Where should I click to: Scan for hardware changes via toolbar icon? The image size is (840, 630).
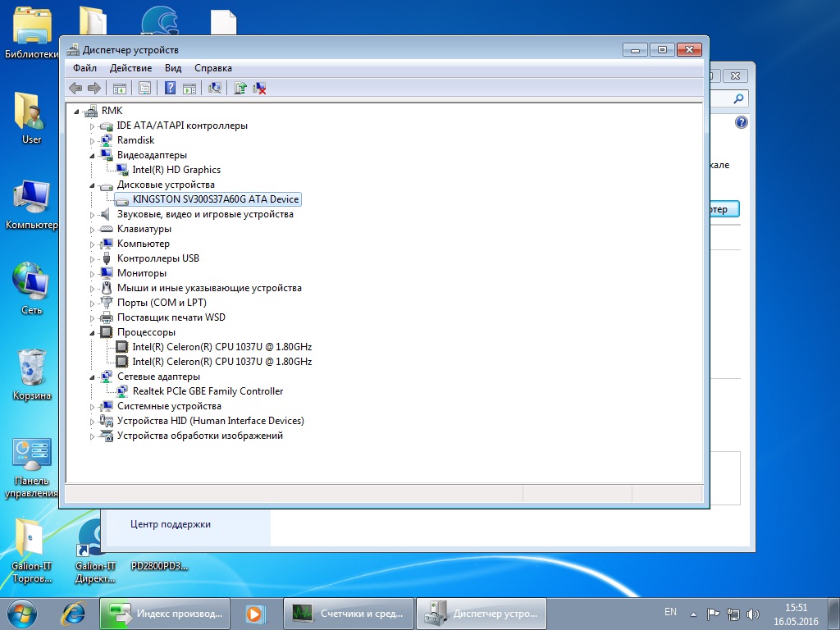pyautogui.click(x=215, y=88)
